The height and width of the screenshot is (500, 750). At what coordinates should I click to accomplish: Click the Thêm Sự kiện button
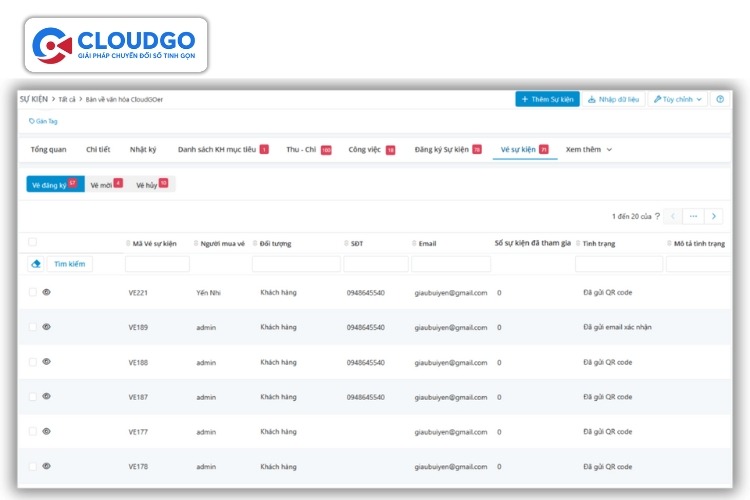tap(547, 100)
